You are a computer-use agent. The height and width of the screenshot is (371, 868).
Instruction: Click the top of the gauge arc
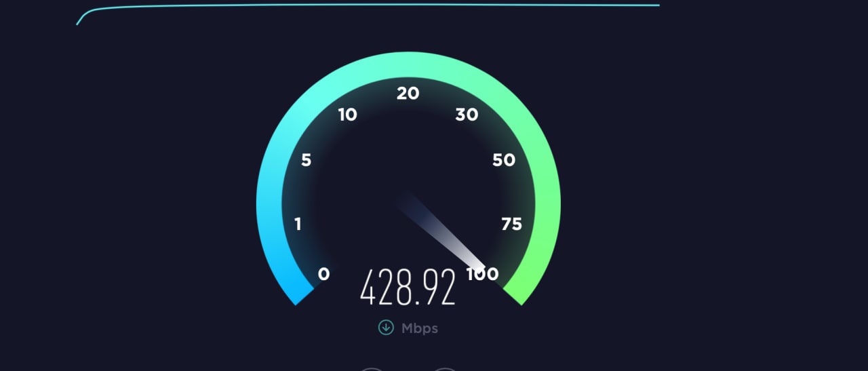408,64
